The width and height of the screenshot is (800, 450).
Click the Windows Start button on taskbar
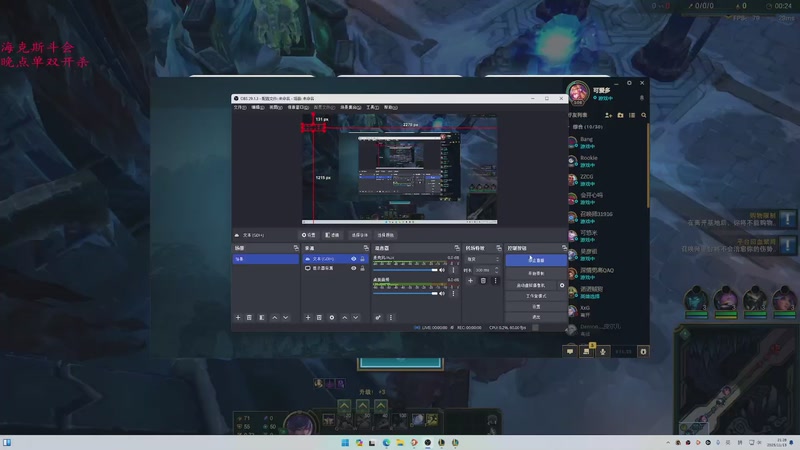345,442
